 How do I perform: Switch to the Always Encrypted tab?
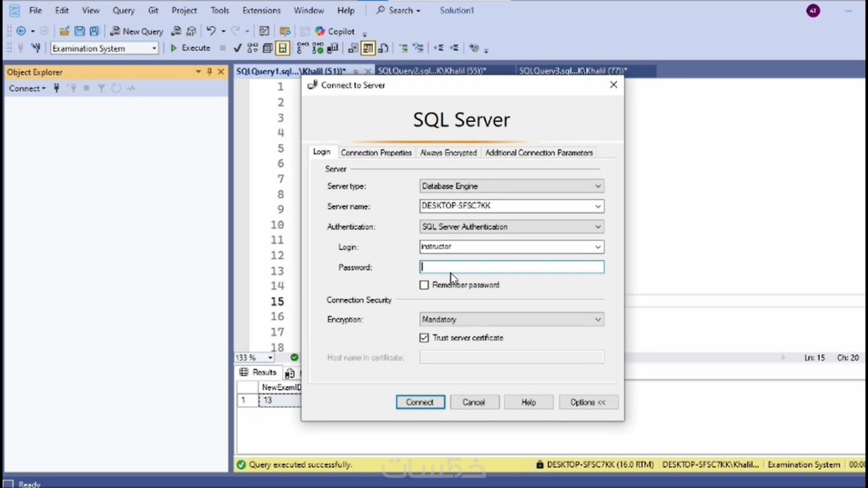(x=448, y=153)
